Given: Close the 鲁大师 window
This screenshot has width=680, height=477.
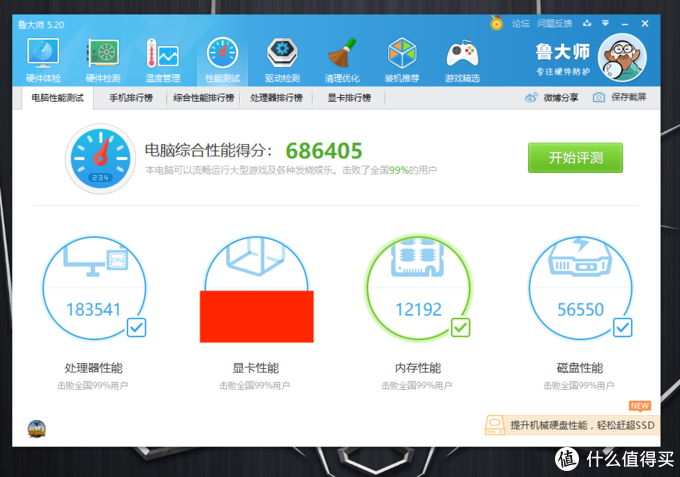Looking at the screenshot, I should tap(645, 23).
